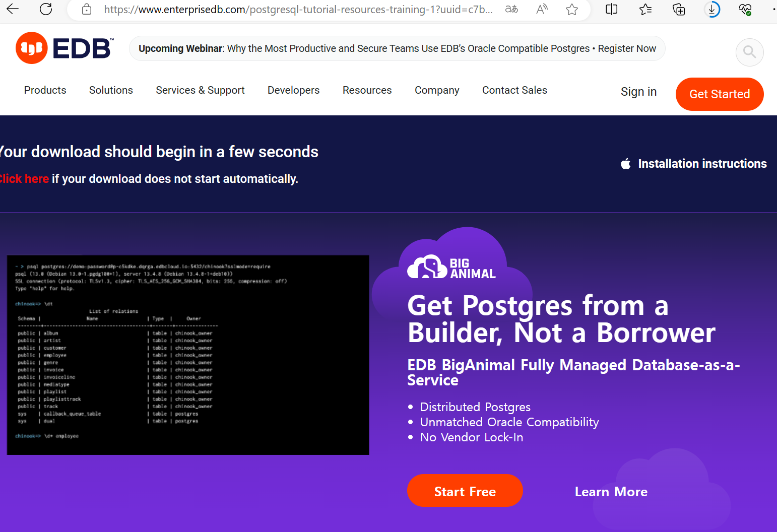Viewport: 777px width, 532px height.
Task: Click here link to start download manually
Action: coord(24,179)
